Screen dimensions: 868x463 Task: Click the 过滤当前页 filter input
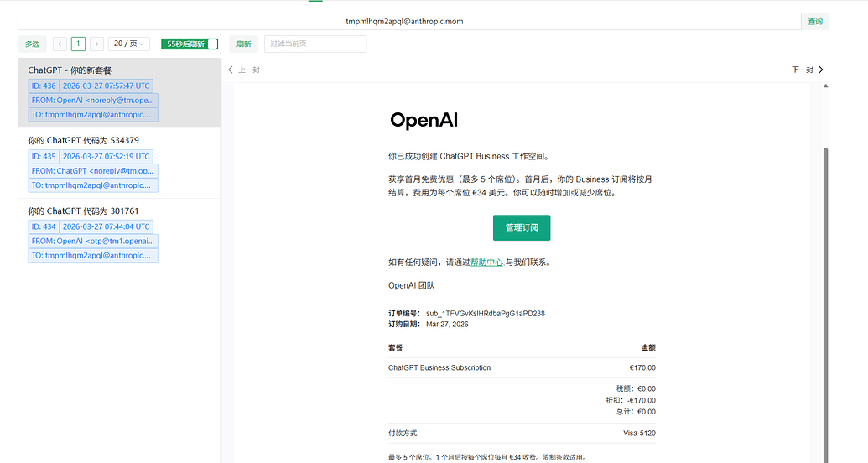click(x=315, y=44)
